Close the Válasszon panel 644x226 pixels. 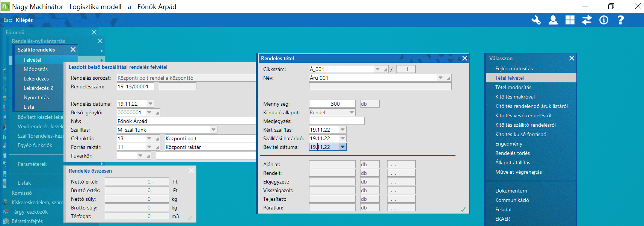point(572,58)
